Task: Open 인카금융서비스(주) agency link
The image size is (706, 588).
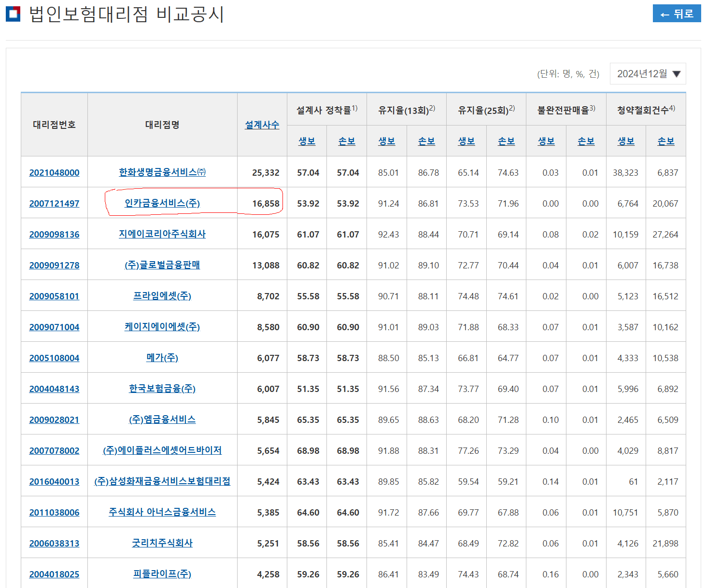Action: pos(162,203)
